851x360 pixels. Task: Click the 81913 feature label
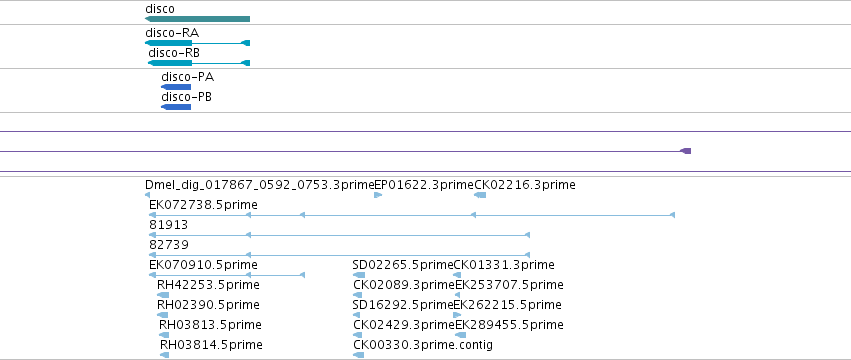[x=169, y=225]
